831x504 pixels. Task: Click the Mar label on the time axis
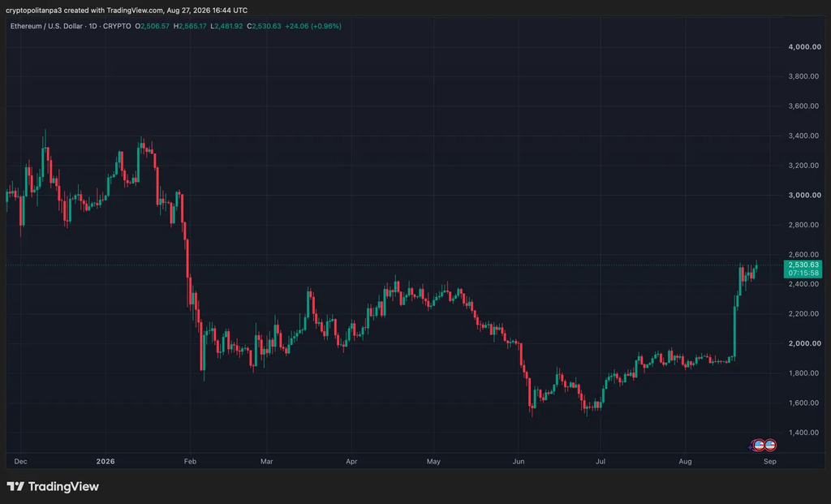click(x=266, y=462)
